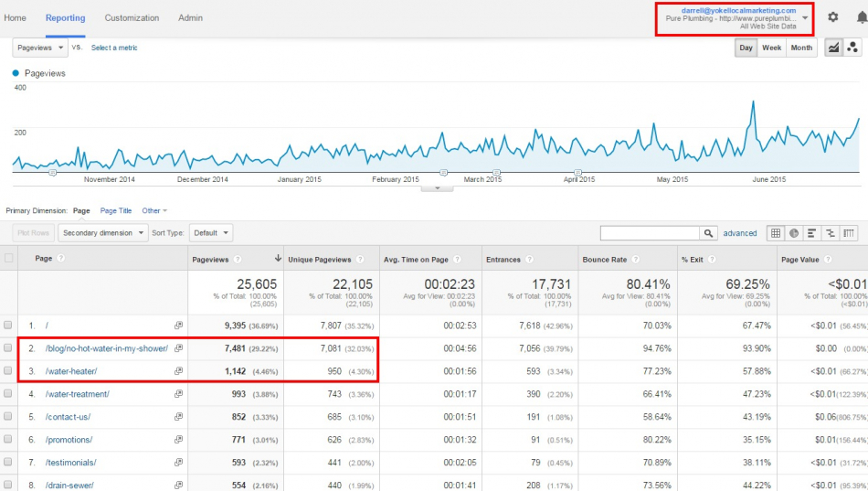Select the data table grid view icon
Image resolution: width=868 pixels, height=491 pixels.
tap(776, 233)
